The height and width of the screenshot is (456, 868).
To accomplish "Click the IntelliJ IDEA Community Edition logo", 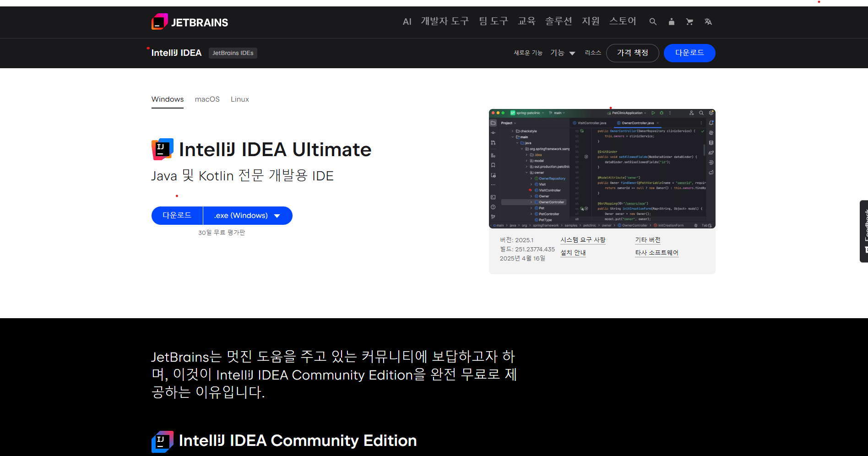I will [163, 441].
